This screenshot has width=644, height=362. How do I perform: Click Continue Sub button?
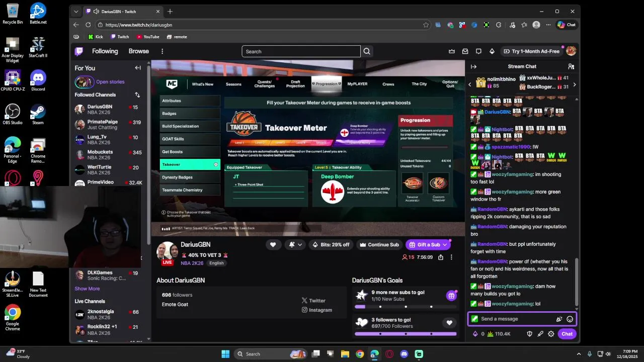[x=379, y=245]
